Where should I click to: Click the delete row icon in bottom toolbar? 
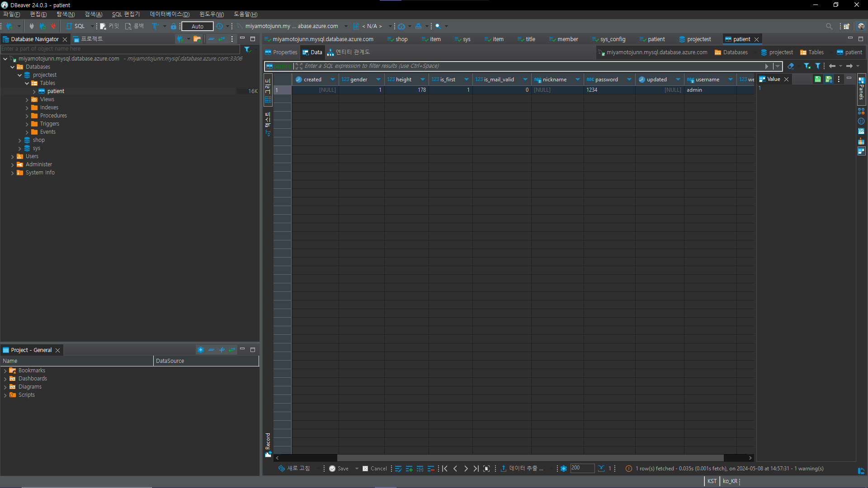(x=431, y=469)
